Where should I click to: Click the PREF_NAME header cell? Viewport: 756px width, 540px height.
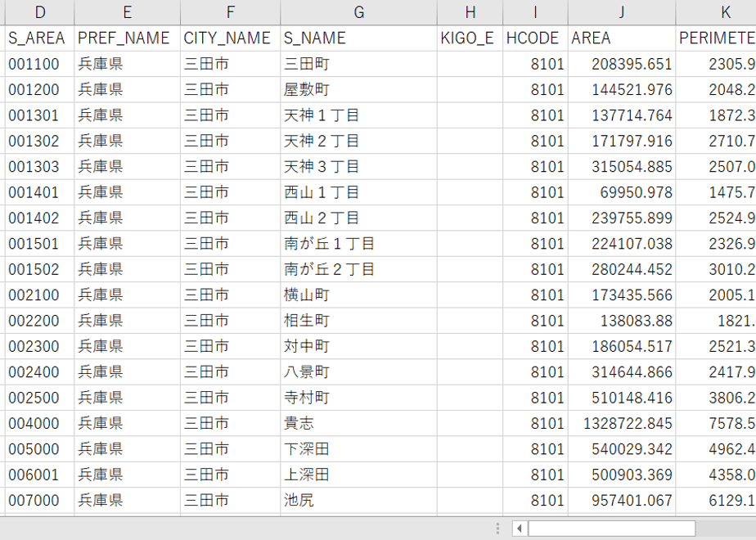tap(128, 38)
